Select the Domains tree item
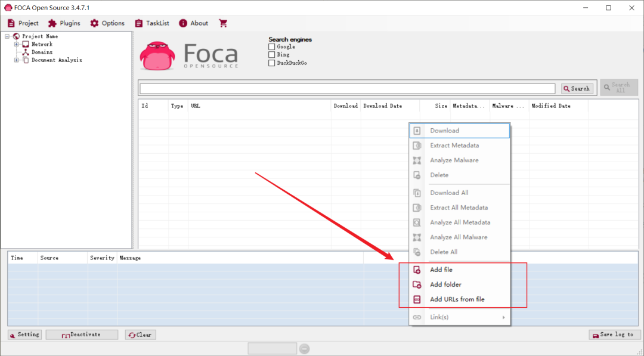Screen dimensions: 644x356 coord(42,52)
